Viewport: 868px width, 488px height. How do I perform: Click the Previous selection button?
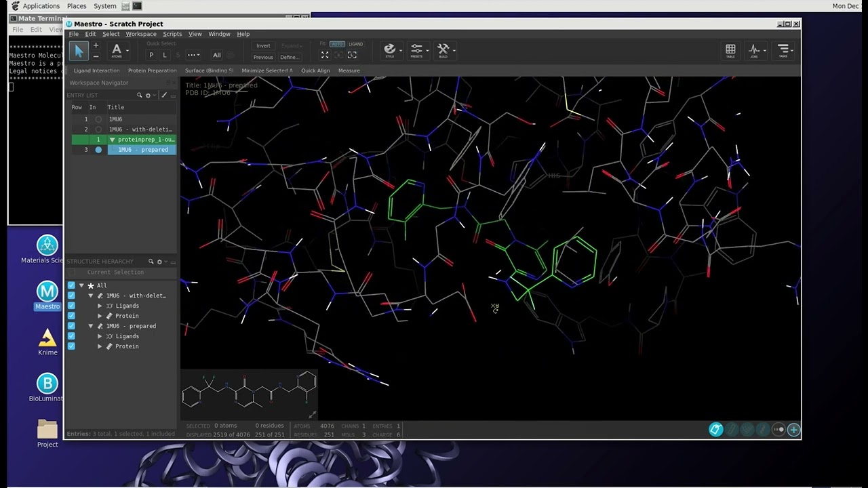click(x=263, y=57)
